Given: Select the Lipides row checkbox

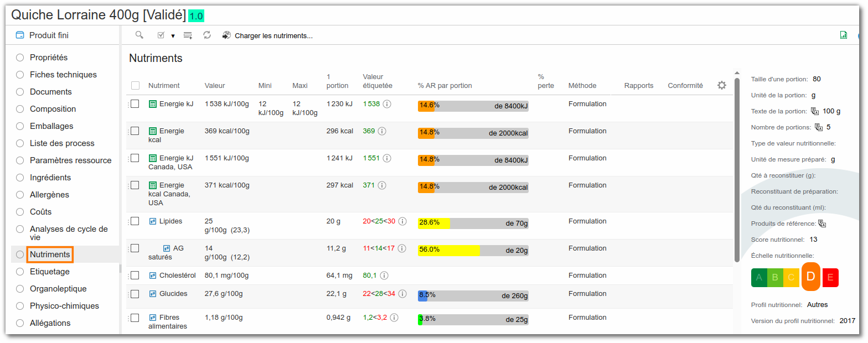Looking at the screenshot, I should pyautogui.click(x=135, y=221).
